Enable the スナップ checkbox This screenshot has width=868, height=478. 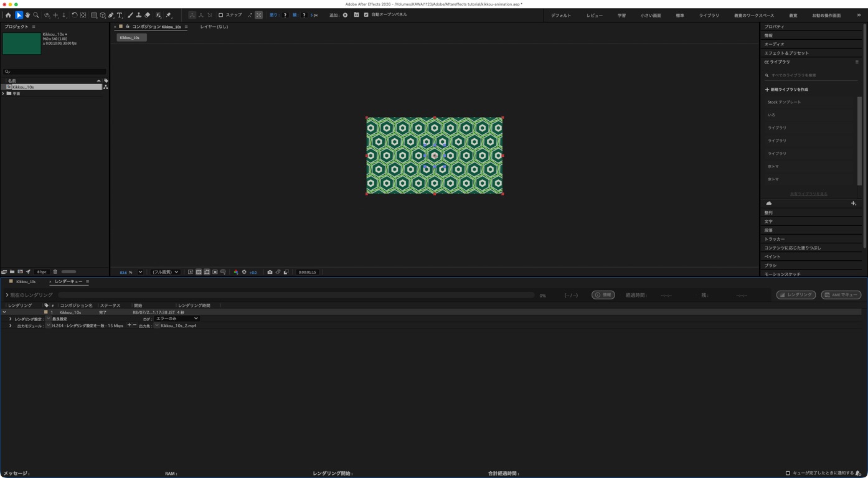pos(220,15)
